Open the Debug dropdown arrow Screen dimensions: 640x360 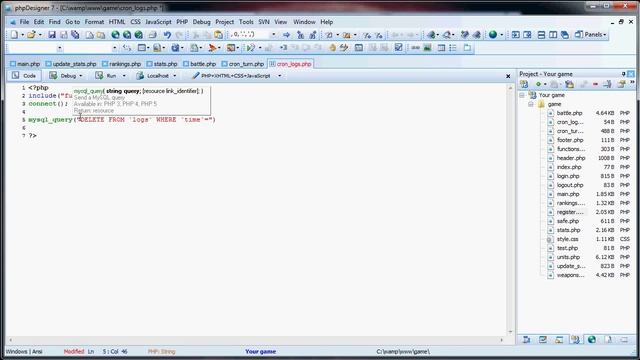81,76
